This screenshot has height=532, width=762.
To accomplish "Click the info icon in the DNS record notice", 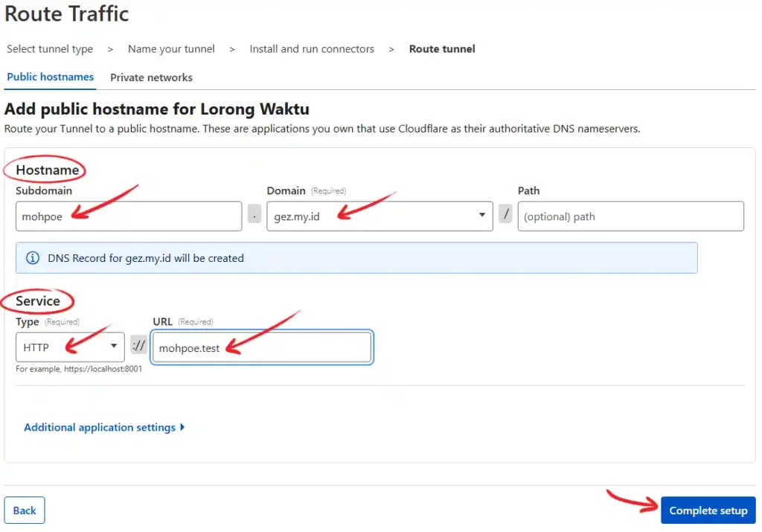I will (x=33, y=258).
